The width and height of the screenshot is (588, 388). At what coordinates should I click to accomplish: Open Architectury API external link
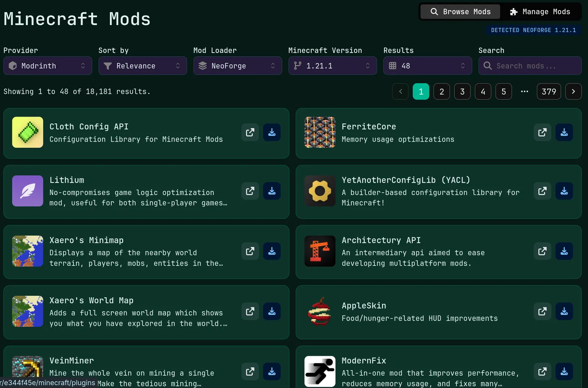tap(542, 251)
